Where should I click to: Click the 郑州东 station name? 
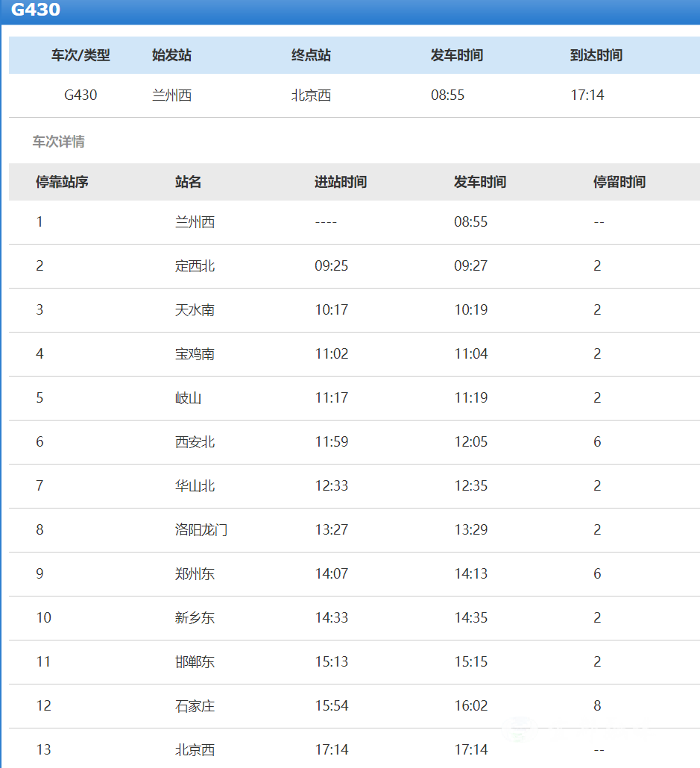(x=195, y=574)
